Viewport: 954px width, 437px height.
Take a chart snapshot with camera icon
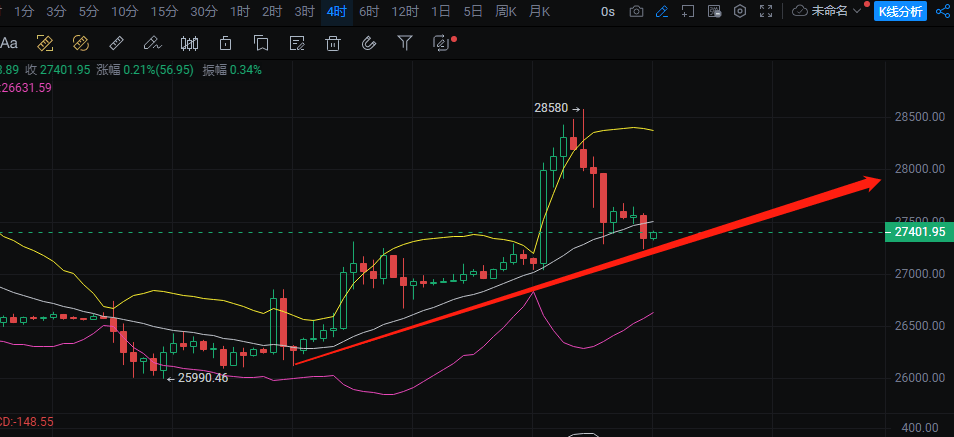tap(636, 11)
